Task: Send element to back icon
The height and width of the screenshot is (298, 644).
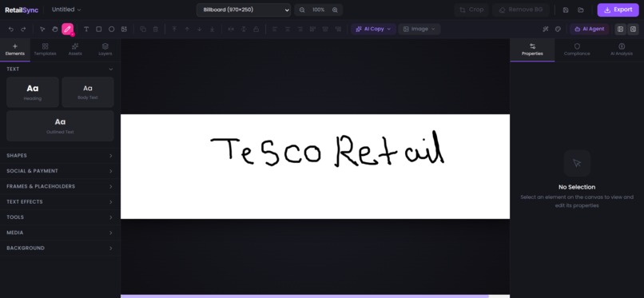Action: click(x=213, y=29)
